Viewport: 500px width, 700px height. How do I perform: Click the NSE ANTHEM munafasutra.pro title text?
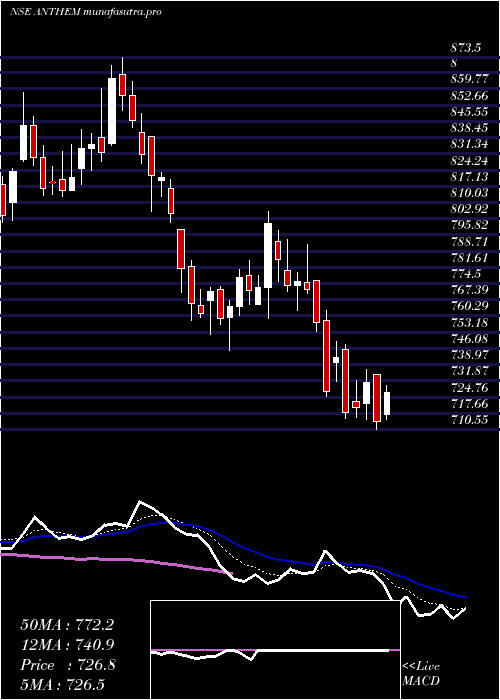[x=85, y=12]
